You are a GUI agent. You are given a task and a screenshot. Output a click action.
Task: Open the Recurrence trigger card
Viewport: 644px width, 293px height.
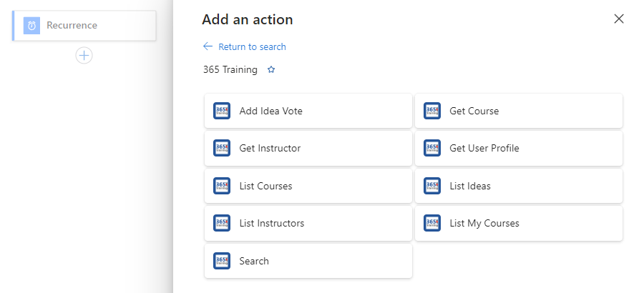[84, 26]
